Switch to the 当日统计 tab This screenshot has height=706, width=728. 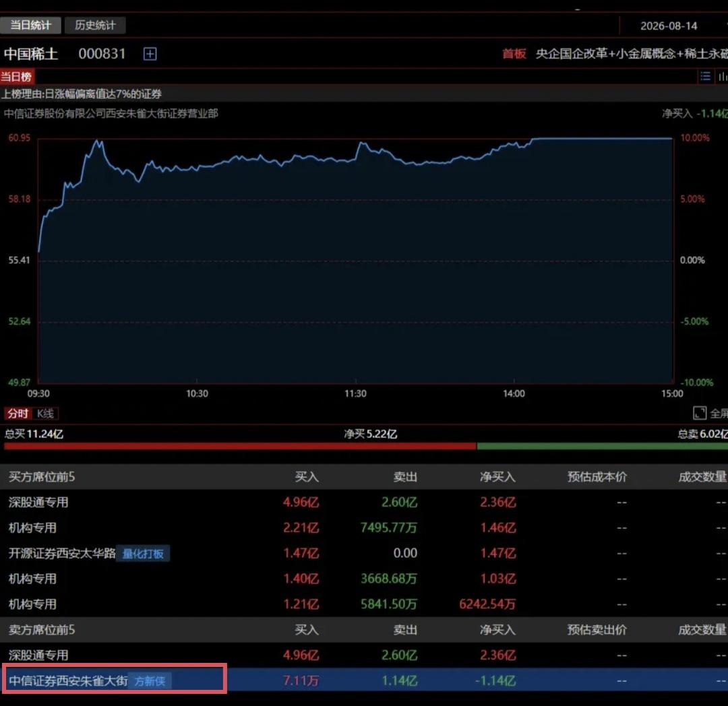click(x=30, y=25)
